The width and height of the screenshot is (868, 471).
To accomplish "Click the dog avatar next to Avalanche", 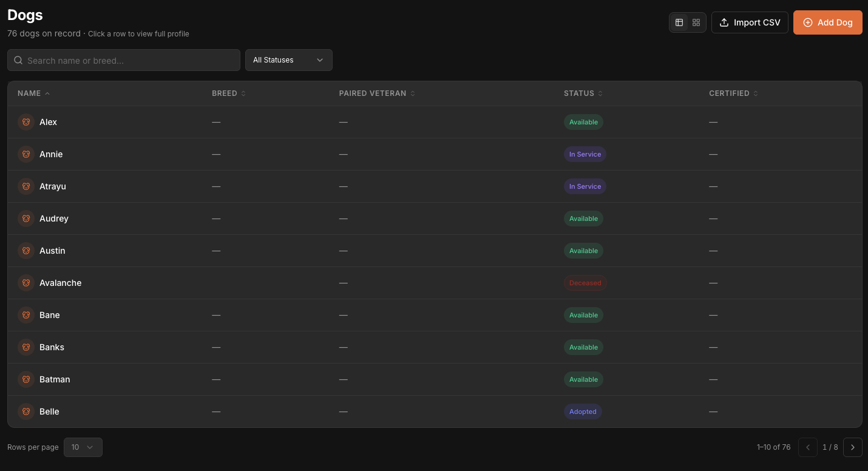I will tap(25, 282).
